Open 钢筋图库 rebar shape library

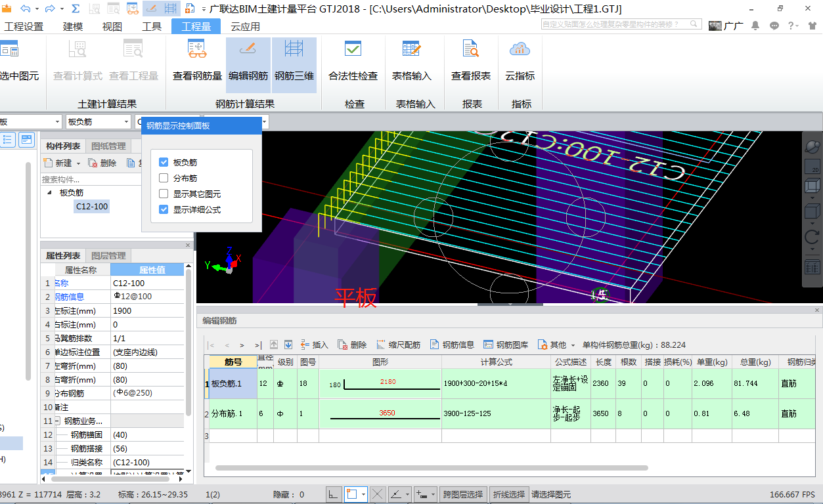click(506, 345)
